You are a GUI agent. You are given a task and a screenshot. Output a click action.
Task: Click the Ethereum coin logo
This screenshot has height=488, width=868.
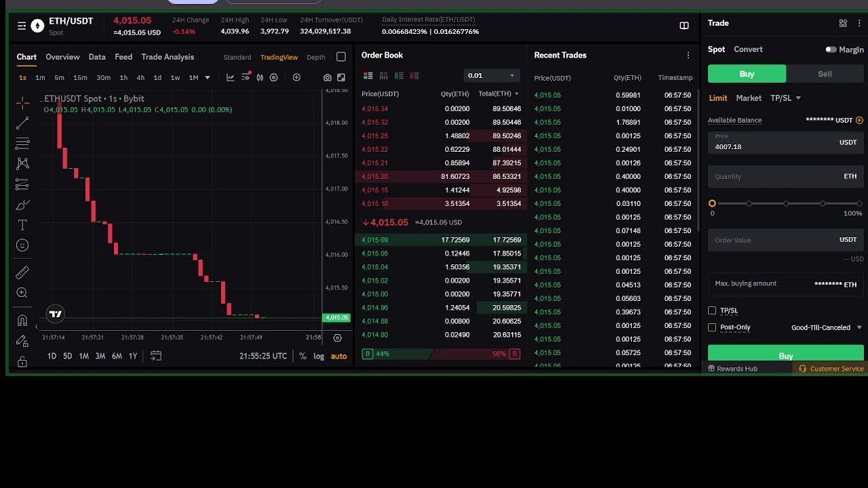[x=37, y=26]
